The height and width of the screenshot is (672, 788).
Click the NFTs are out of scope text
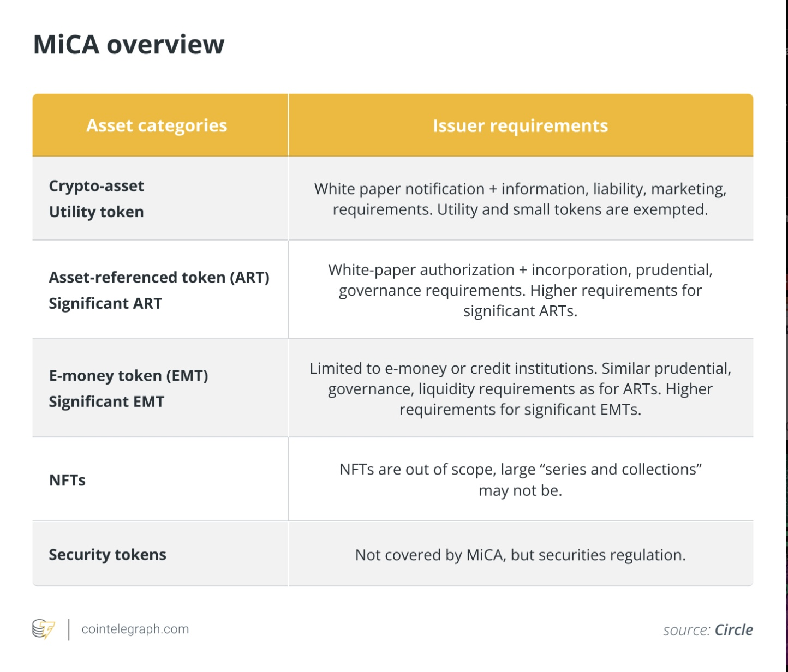(520, 480)
